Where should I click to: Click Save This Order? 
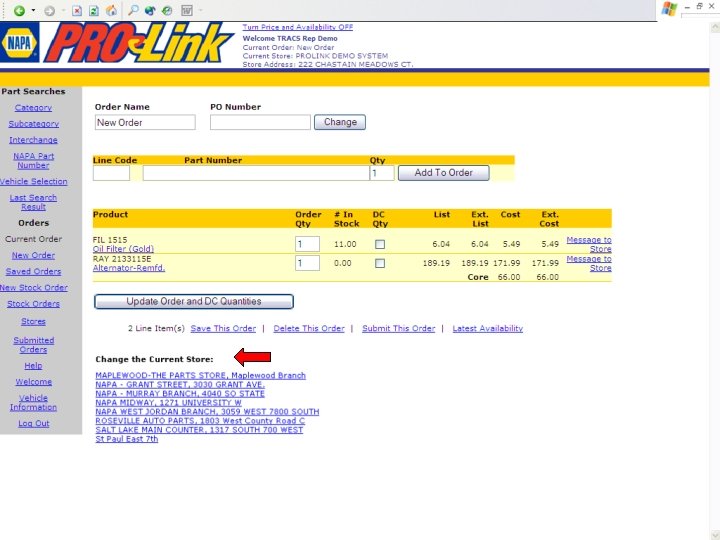223,328
